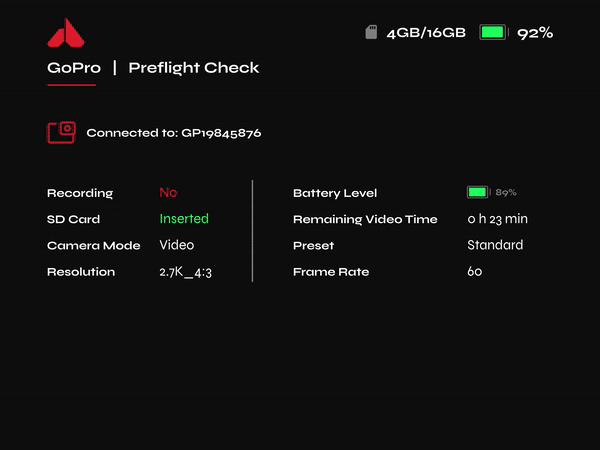
Task: Select the Frame Rate value 60
Action: pos(474,271)
